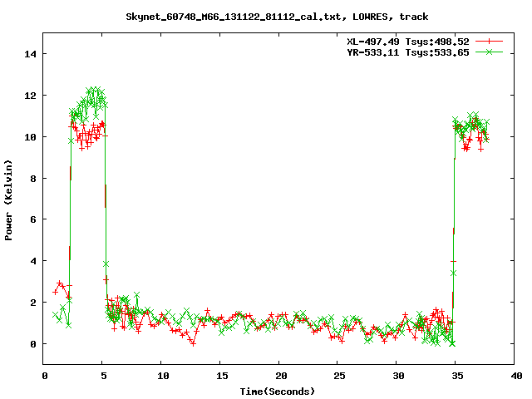Click the plot title Skynet_60748_M66 text
The width and height of the screenshot is (532, 399).
point(277,17)
